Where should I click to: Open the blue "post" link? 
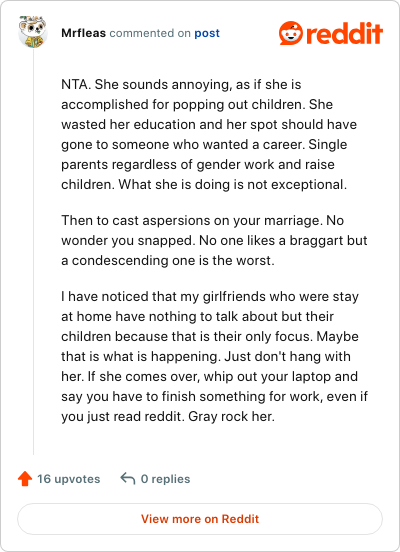click(207, 33)
